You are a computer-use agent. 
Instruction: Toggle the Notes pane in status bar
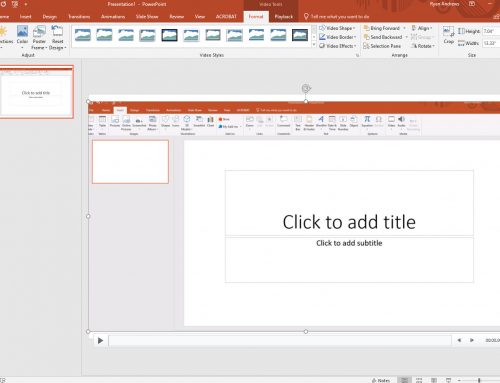click(381, 380)
